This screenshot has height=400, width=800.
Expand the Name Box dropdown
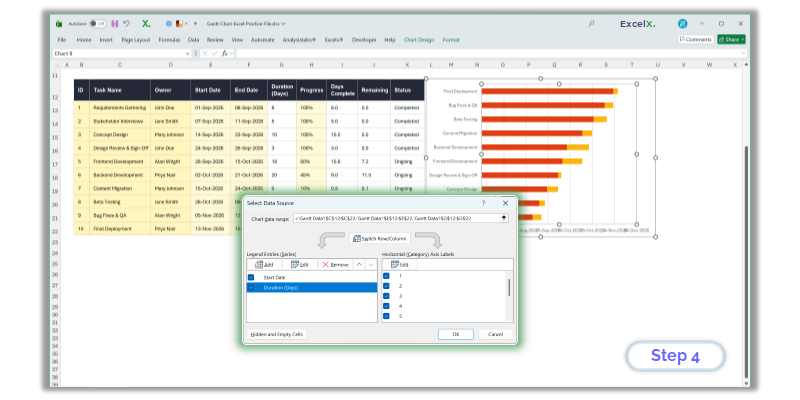(x=187, y=53)
